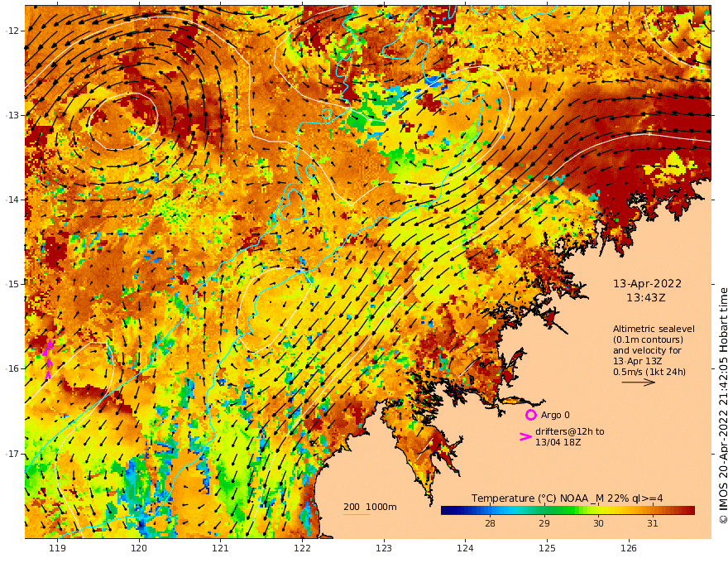Click the 'Argo 0' legend label

[555, 415]
